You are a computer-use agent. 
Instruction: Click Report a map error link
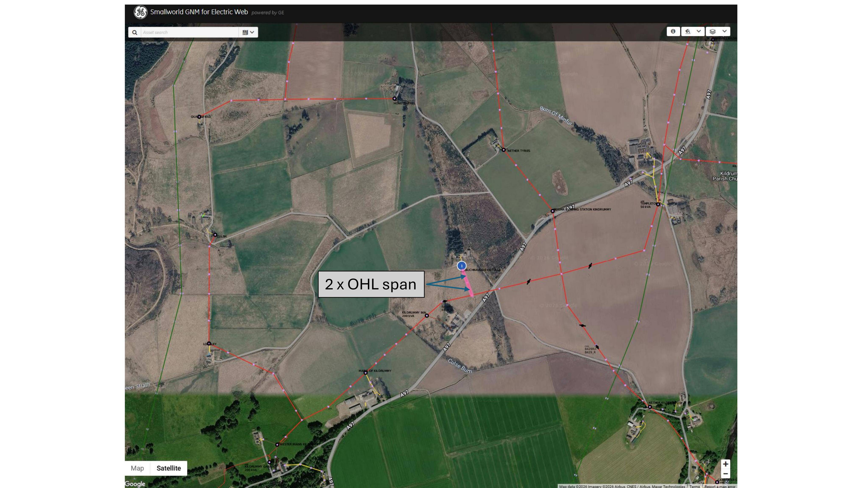(720, 486)
